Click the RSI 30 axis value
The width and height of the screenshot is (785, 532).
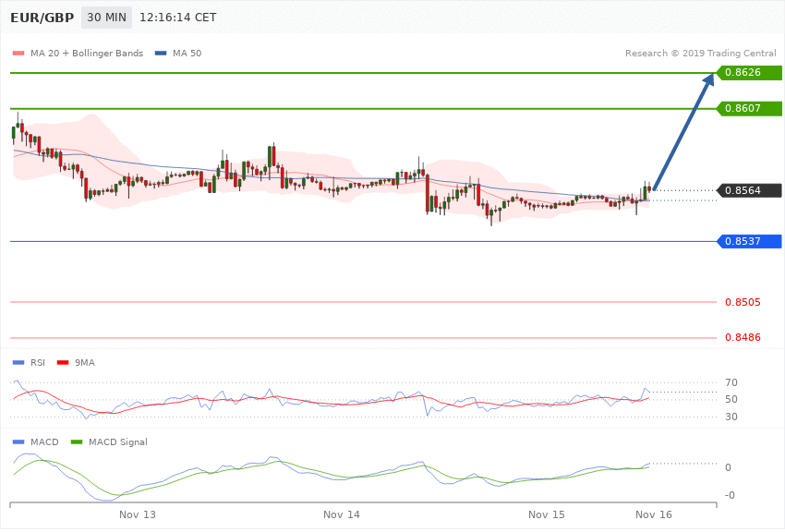(x=731, y=417)
